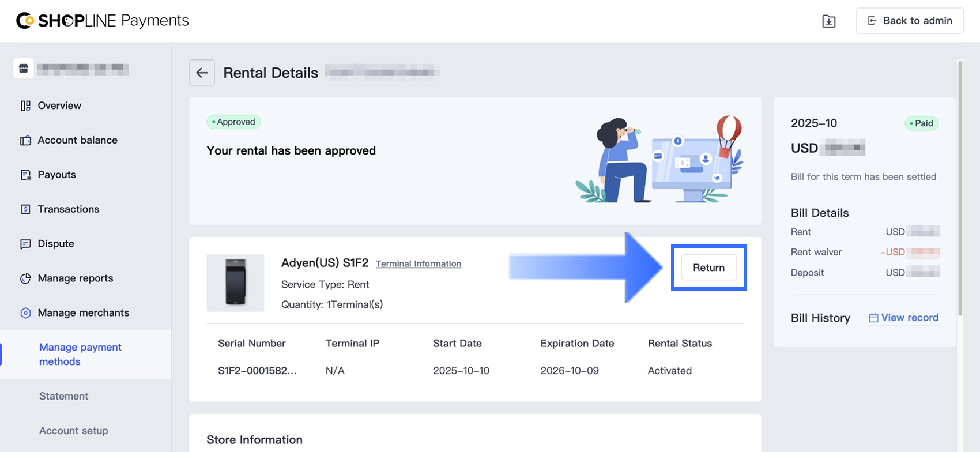Click the Back to admin button
This screenshot has height=452, width=980.
[x=910, y=21]
